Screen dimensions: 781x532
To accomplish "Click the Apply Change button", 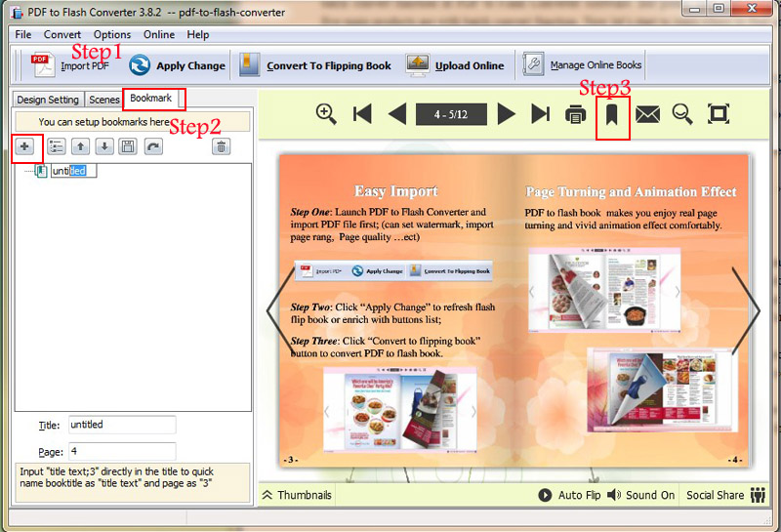I will point(177,65).
